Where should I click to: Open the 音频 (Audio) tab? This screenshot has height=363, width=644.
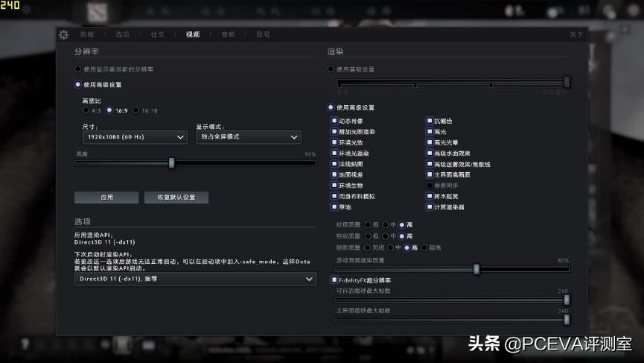coord(228,34)
